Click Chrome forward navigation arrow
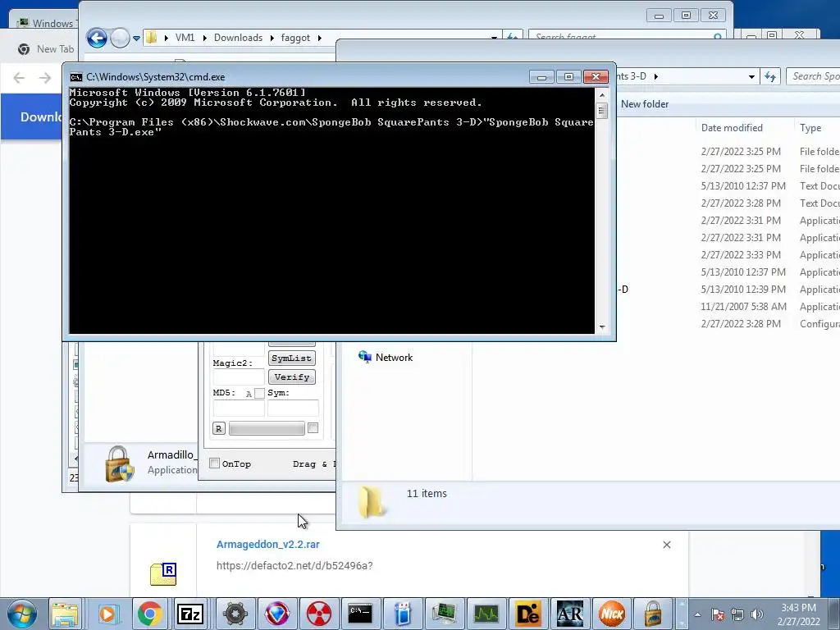The image size is (840, 630). click(45, 78)
